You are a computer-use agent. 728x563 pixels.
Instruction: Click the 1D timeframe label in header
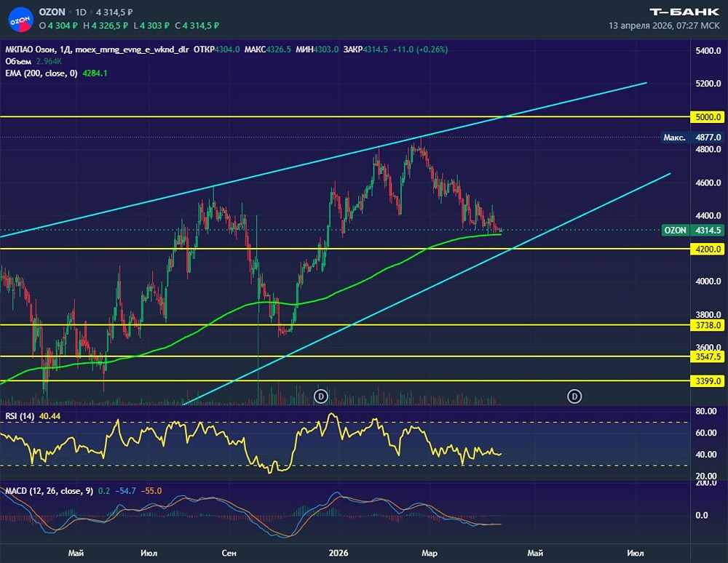click(81, 12)
